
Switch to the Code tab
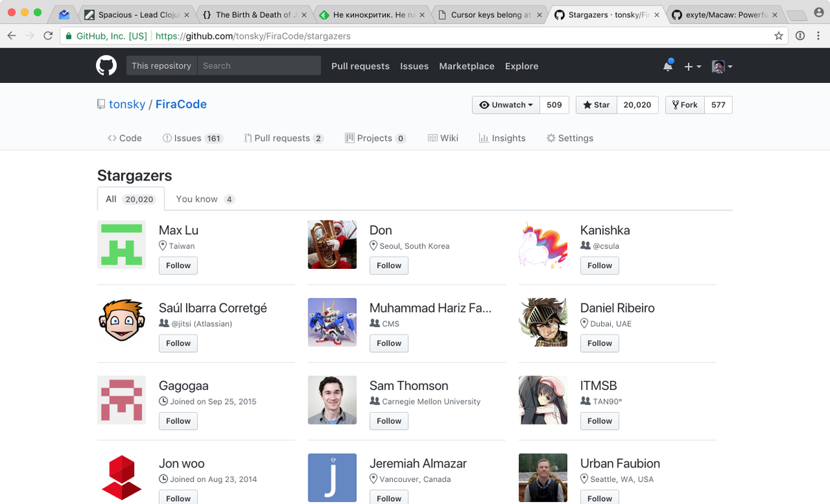[124, 138]
